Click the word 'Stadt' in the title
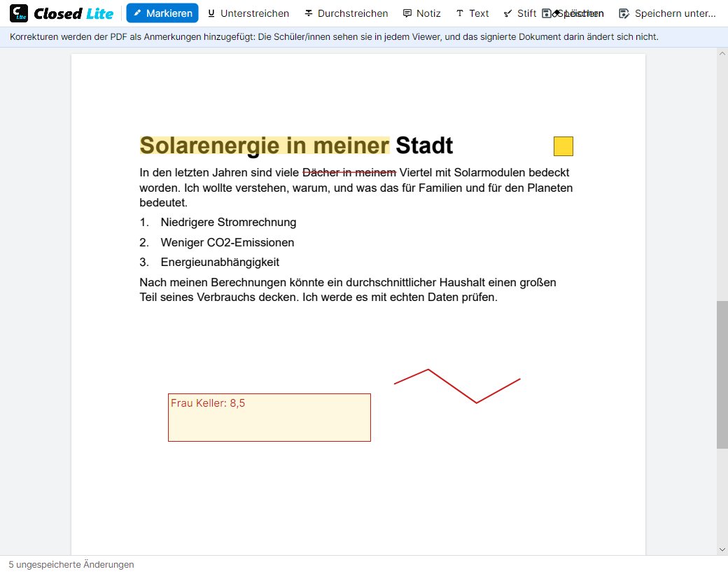The image size is (728, 574). pos(424,146)
